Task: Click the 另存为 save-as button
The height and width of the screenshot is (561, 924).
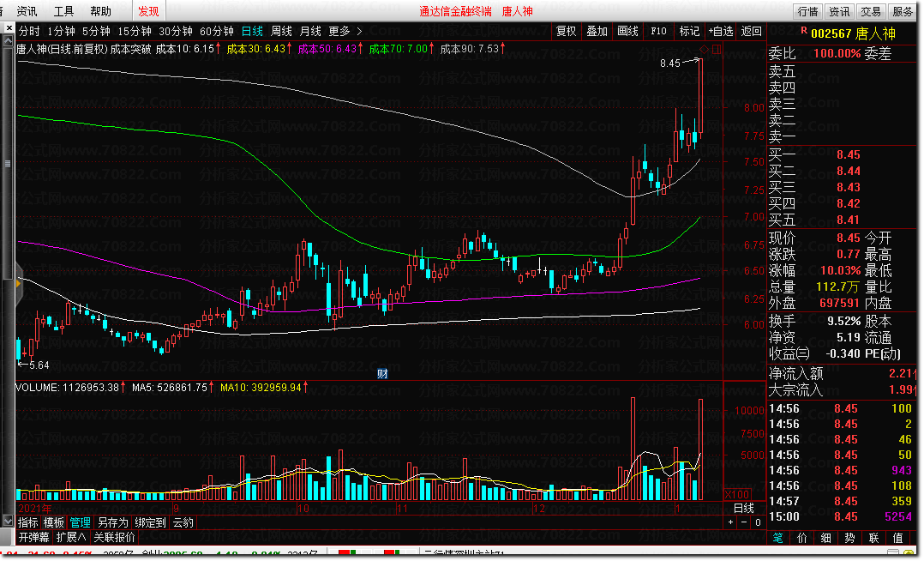Action: 112,522
